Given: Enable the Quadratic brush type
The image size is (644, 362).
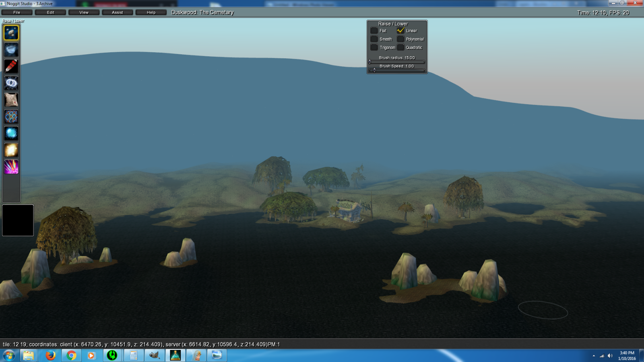Looking at the screenshot, I should coord(400,47).
